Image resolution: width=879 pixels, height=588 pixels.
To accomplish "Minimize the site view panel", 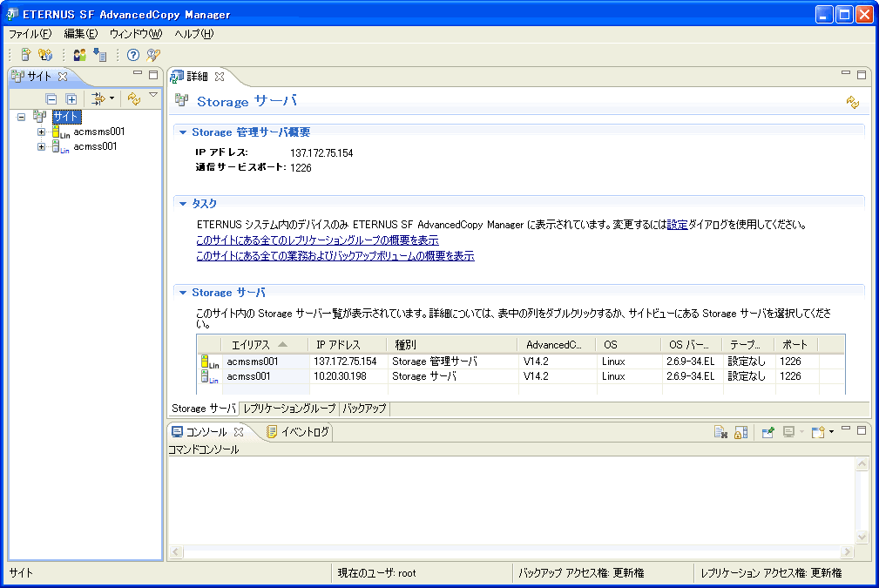I will tap(138, 73).
